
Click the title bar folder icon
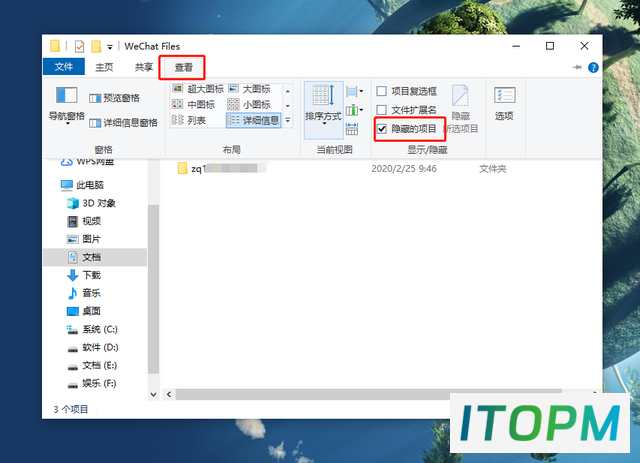point(55,46)
